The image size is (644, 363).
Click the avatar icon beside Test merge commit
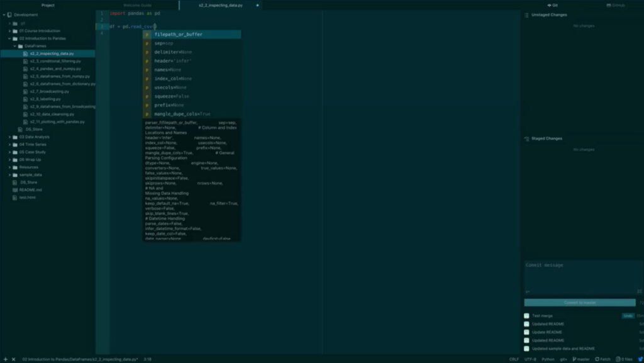526,316
